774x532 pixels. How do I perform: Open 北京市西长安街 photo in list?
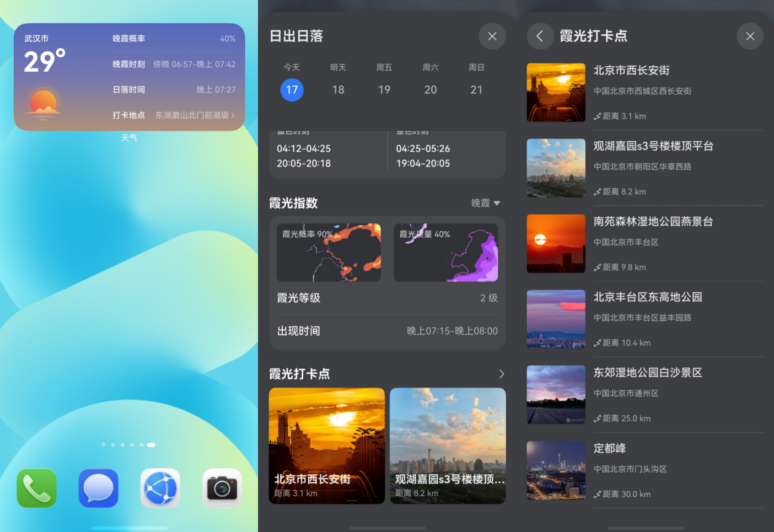tap(556, 92)
